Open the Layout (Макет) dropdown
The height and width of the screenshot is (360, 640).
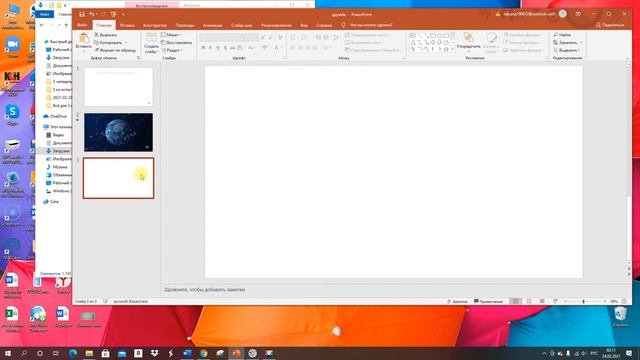[x=171, y=35]
